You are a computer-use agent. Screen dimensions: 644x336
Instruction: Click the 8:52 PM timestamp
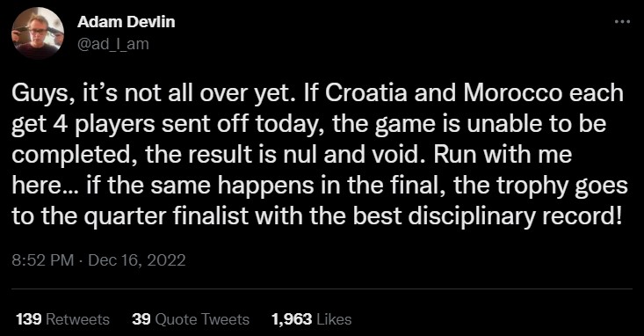tap(43, 260)
